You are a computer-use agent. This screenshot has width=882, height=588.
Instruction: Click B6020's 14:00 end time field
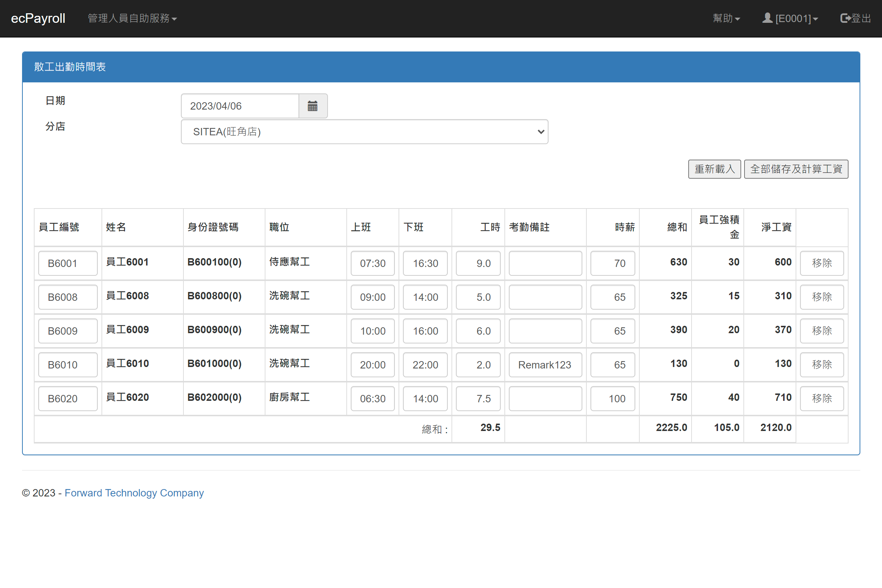coord(425,398)
